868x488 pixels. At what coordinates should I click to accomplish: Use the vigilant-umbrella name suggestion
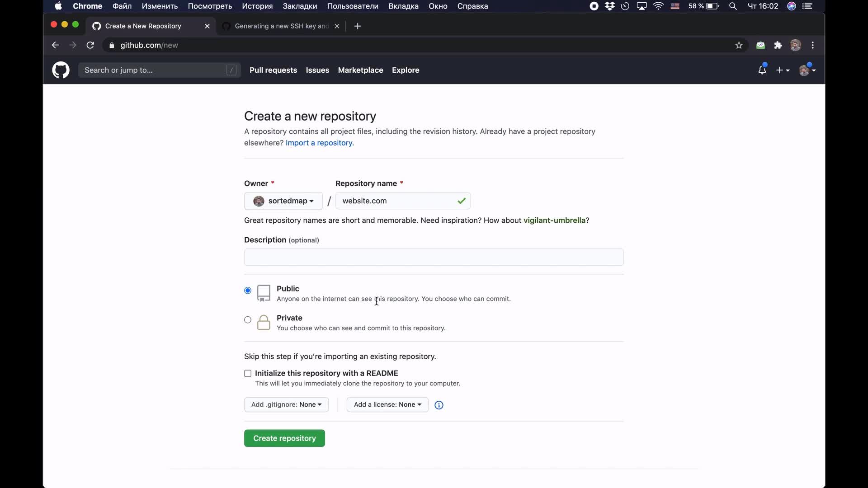pyautogui.click(x=555, y=221)
